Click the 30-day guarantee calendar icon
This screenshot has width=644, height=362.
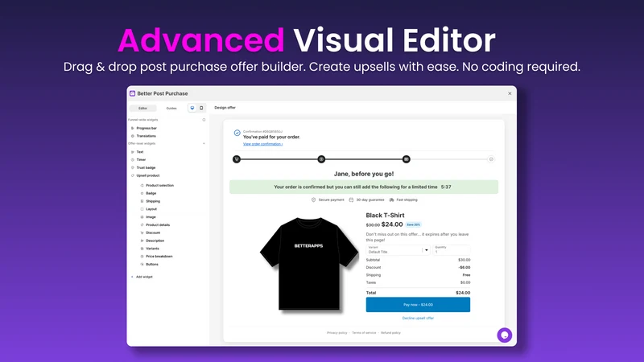click(x=351, y=200)
